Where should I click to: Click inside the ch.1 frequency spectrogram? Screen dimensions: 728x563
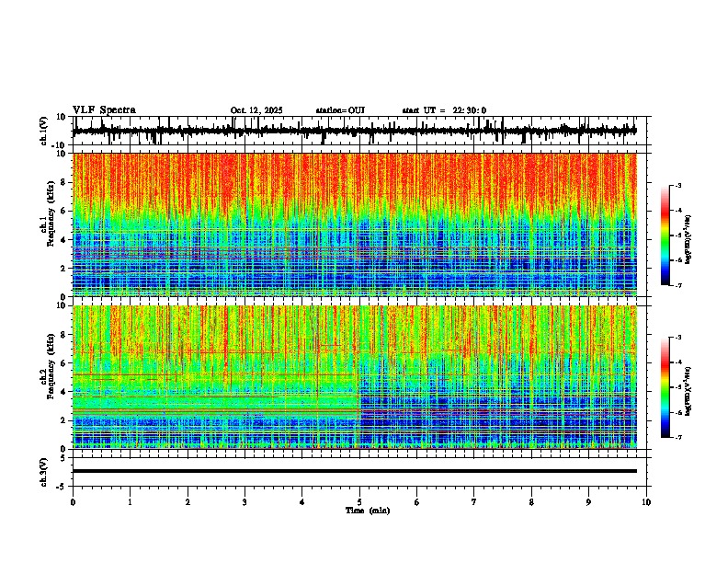355,224
